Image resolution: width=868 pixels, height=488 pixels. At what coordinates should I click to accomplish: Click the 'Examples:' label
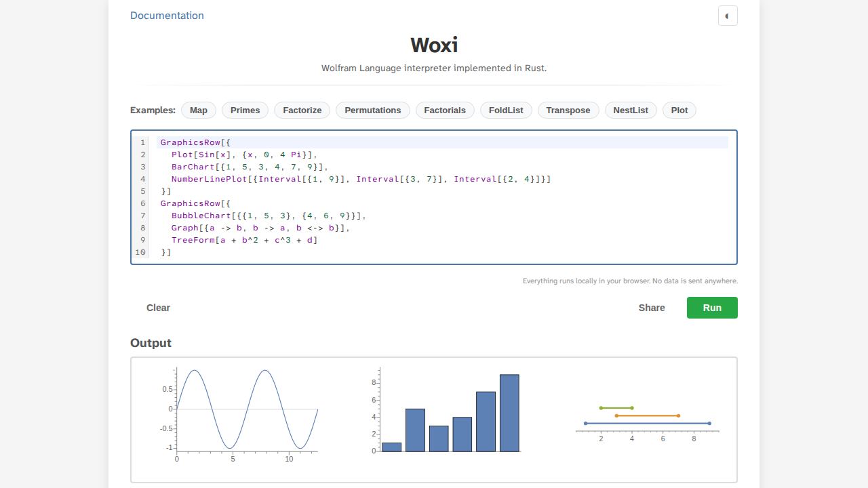(x=153, y=110)
